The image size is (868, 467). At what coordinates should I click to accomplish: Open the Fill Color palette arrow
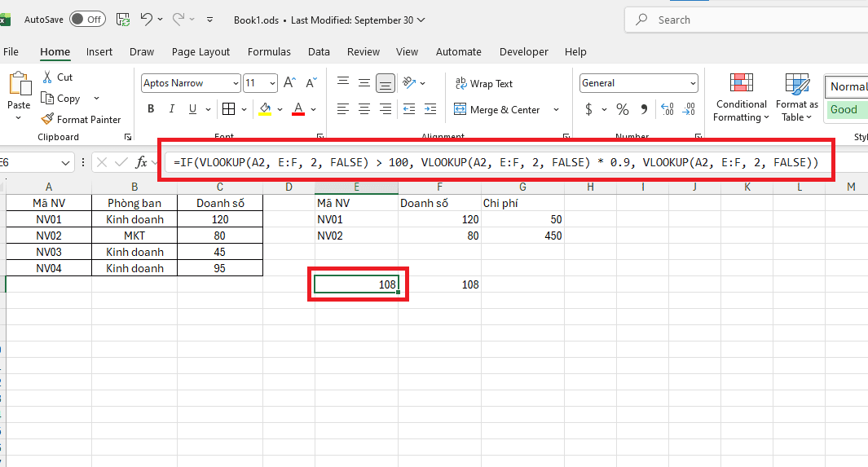[x=280, y=109]
